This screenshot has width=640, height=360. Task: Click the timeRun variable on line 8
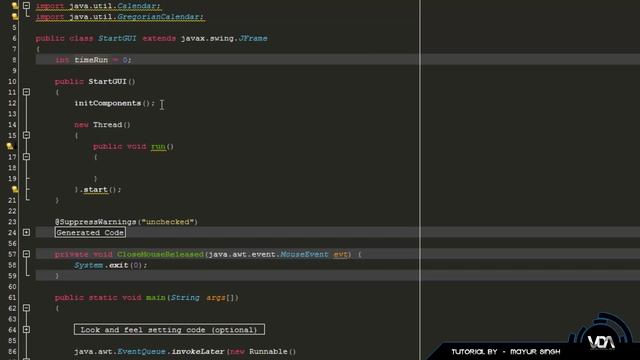[x=91, y=60]
